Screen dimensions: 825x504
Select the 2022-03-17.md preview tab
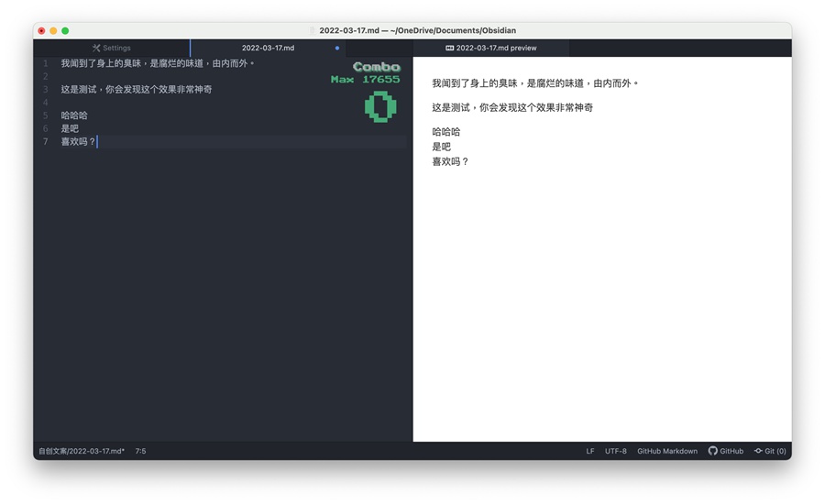[495, 48]
